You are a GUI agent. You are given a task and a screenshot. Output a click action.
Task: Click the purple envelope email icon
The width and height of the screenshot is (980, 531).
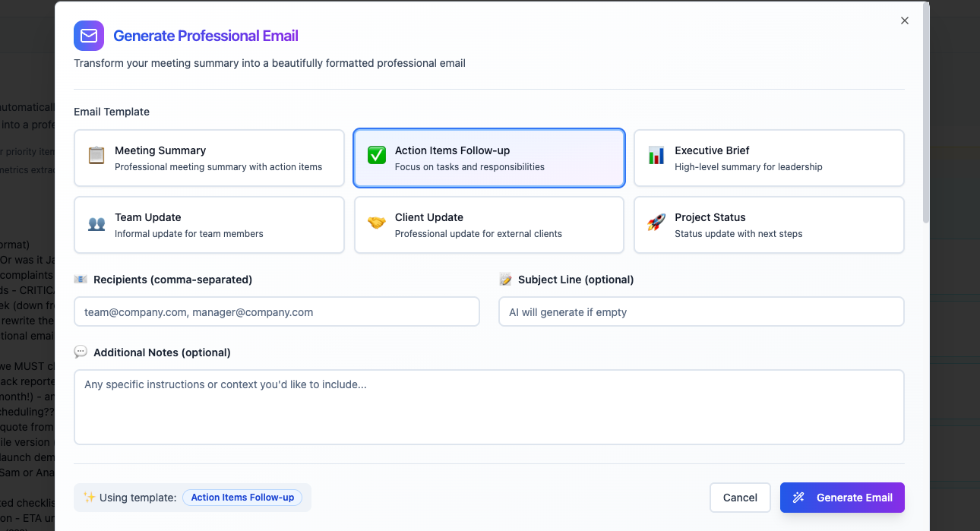coord(89,36)
